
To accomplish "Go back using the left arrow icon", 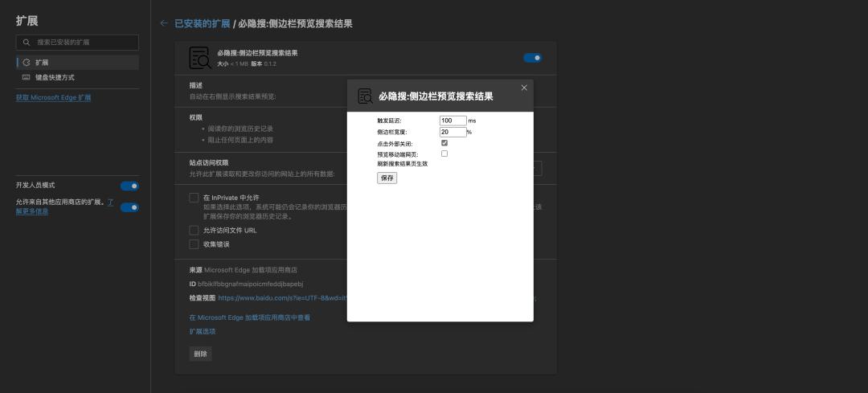I will point(163,23).
